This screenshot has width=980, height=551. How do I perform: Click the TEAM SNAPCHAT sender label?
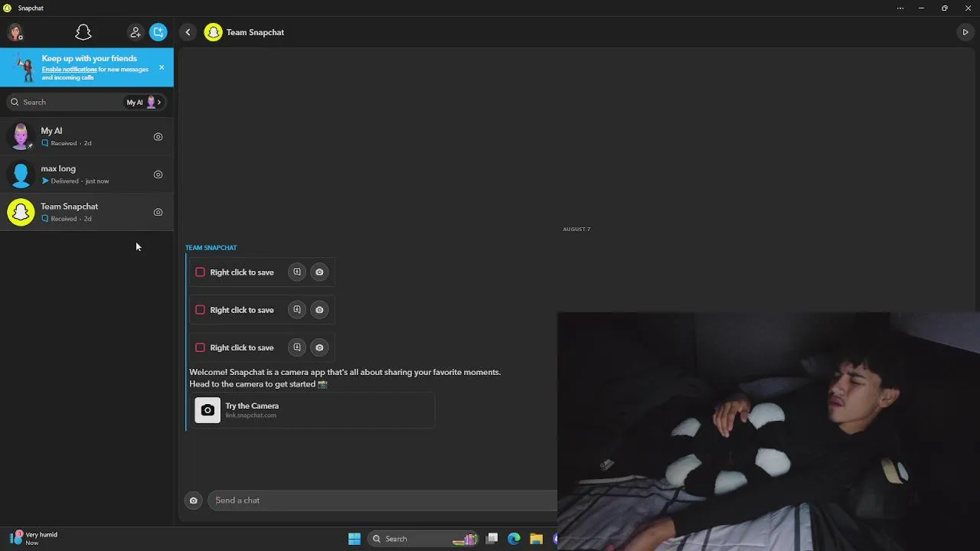(211, 247)
